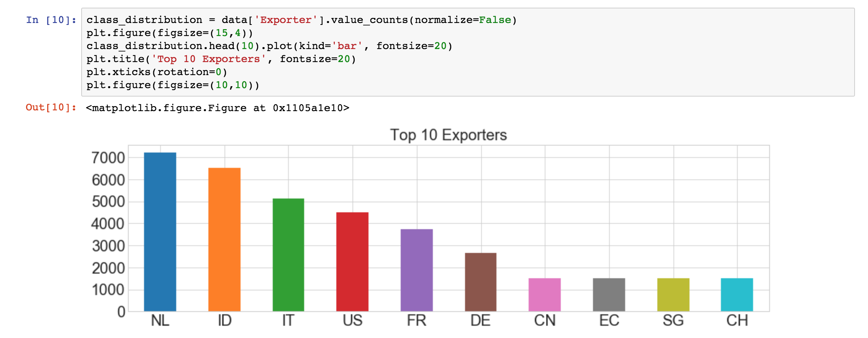
Task: Click the olive SG bar
Action: (x=673, y=295)
